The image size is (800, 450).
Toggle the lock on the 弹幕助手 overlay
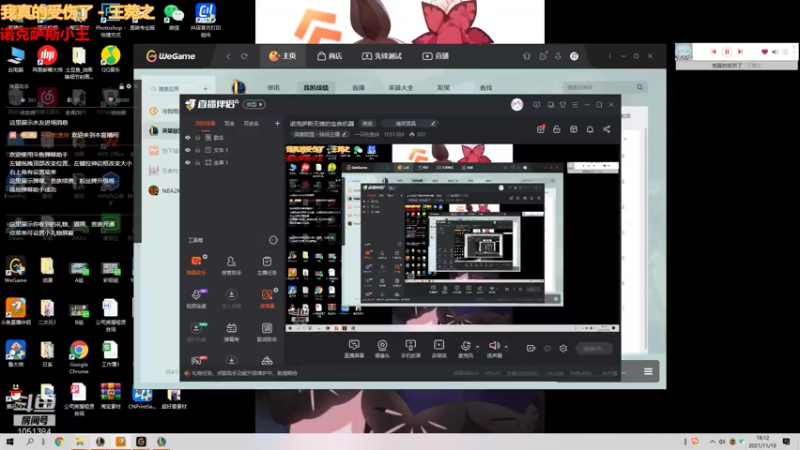(x=121, y=86)
